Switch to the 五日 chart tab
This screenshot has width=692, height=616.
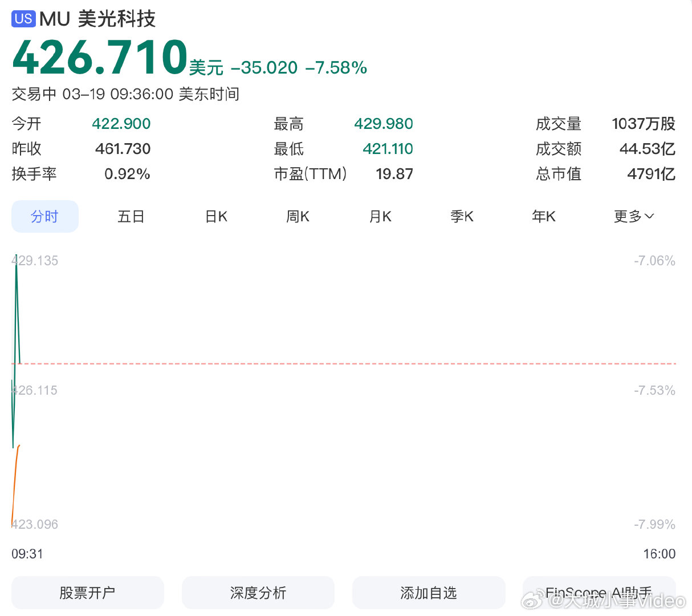tap(131, 216)
